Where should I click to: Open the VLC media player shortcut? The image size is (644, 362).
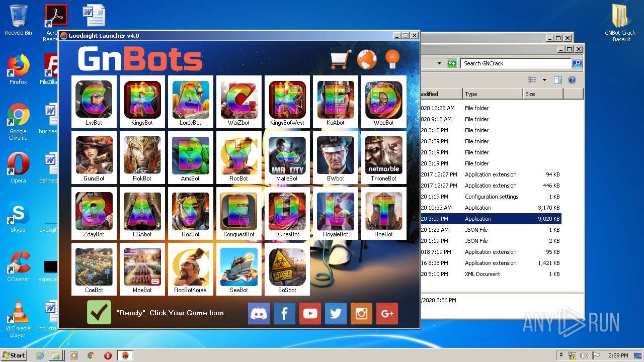pos(18,319)
